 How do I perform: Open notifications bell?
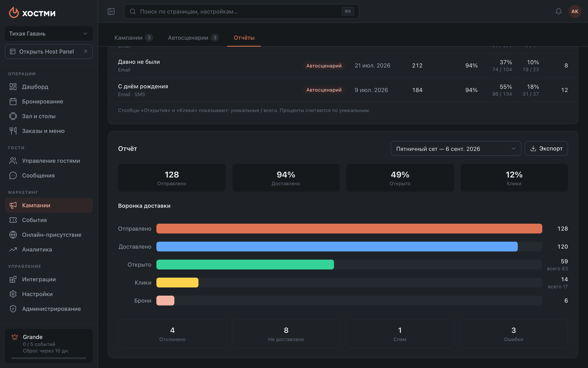(559, 11)
